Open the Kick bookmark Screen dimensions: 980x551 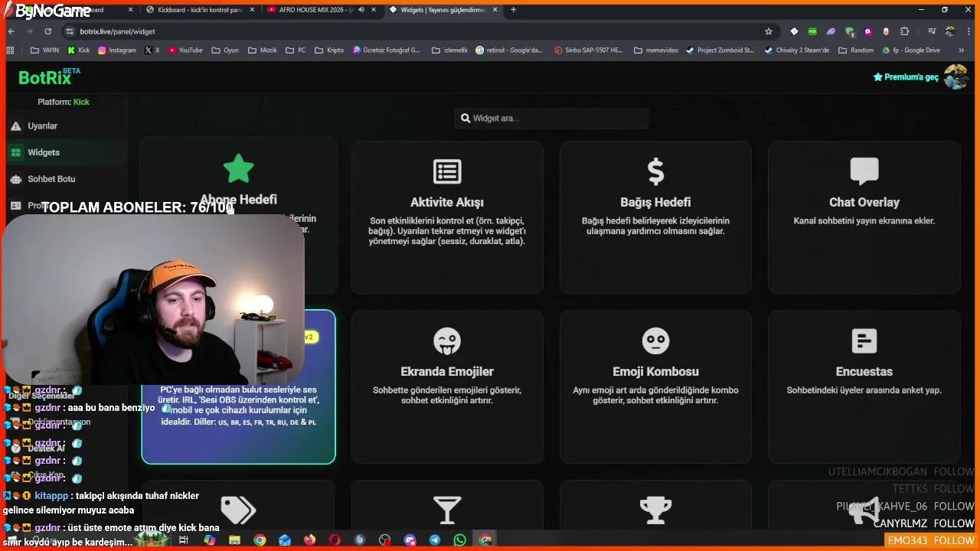click(78, 51)
